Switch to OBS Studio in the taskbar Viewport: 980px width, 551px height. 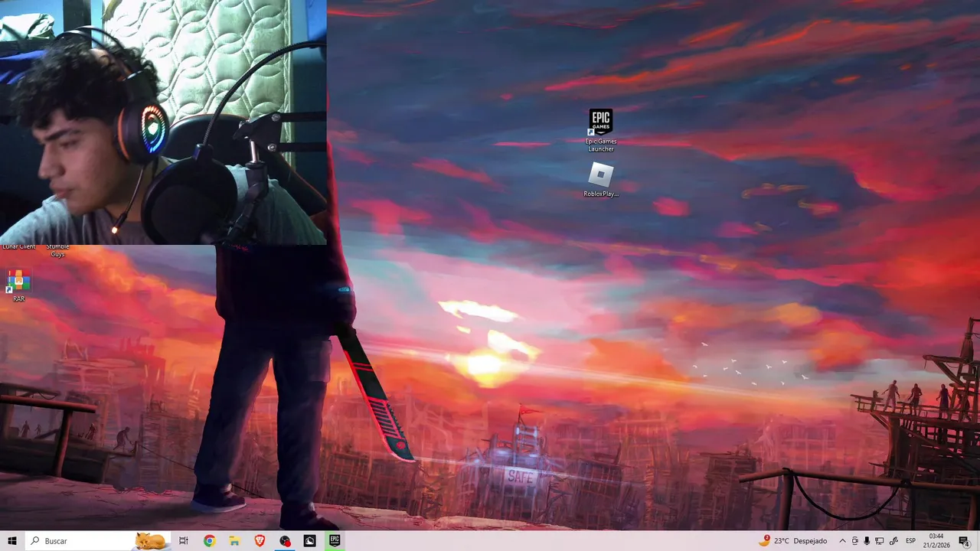[x=285, y=541]
